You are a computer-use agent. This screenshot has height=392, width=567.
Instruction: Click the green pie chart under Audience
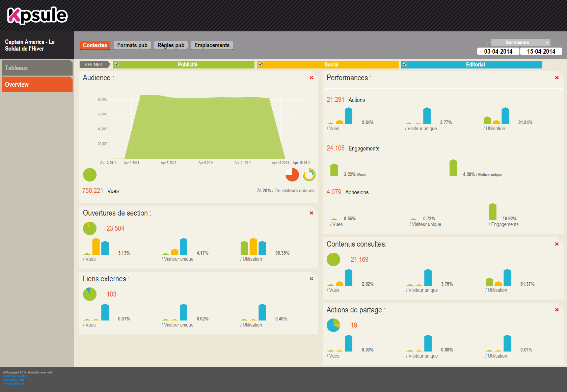coord(90,175)
